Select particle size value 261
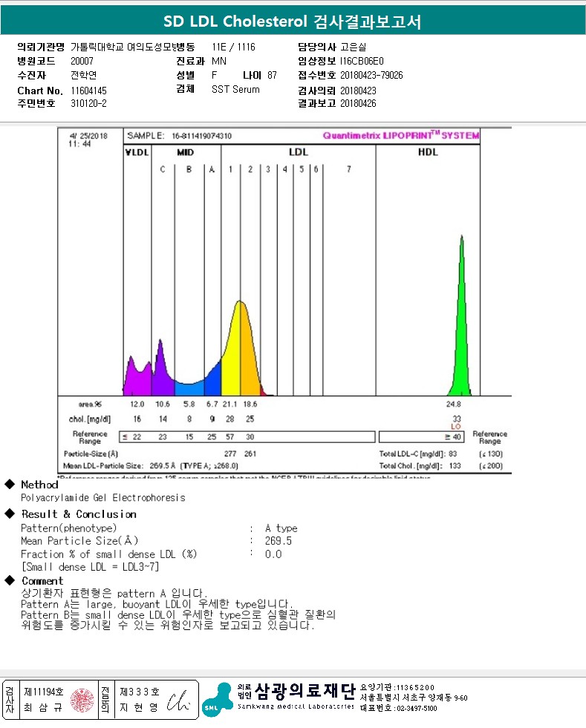The height and width of the screenshot is (728, 586). (250, 453)
